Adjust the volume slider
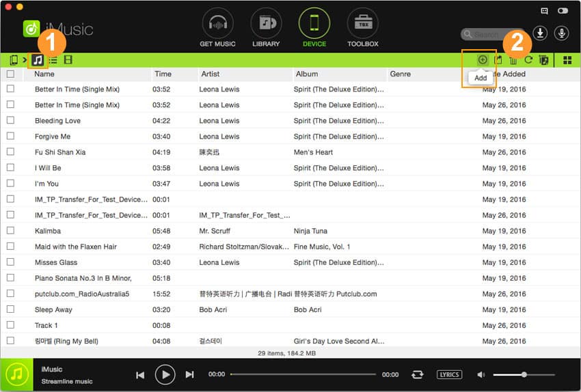The height and width of the screenshot is (392, 581). pos(524,375)
